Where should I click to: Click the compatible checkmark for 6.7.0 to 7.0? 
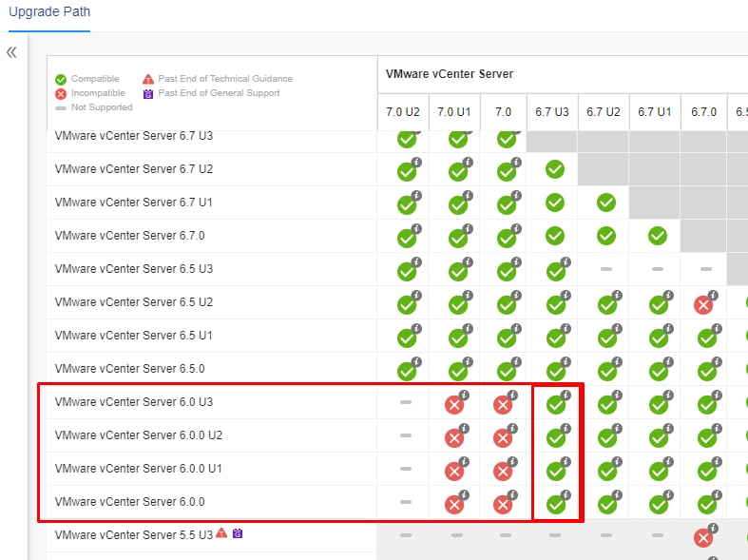point(507,239)
